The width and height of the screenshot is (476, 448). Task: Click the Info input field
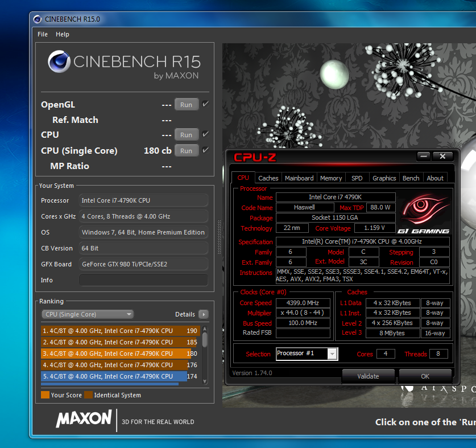pyautogui.click(x=143, y=280)
